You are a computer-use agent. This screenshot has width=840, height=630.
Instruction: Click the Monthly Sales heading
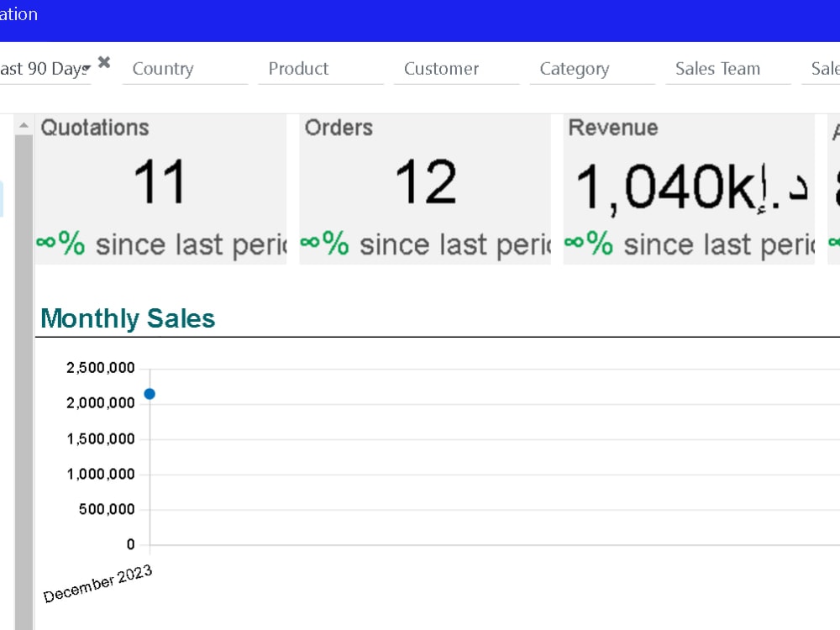pos(128,318)
